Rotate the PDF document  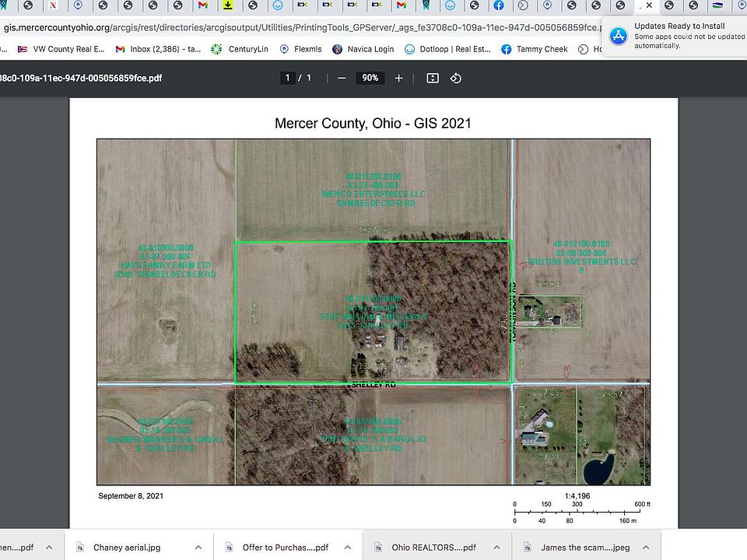[x=456, y=78]
